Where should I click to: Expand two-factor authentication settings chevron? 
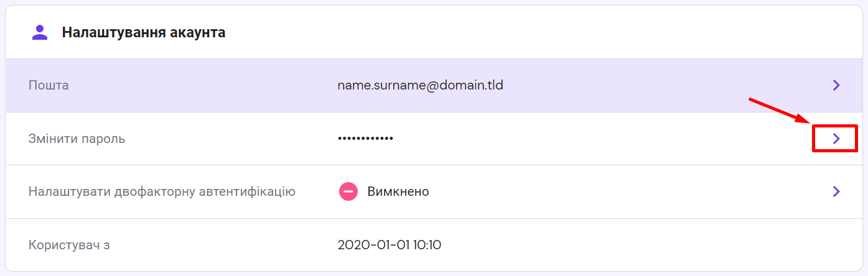836,191
